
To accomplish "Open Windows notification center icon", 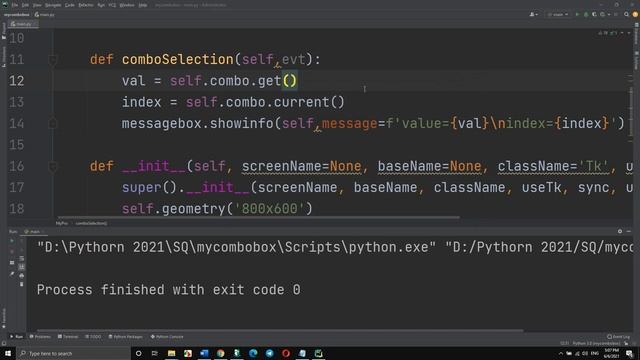I will [629, 353].
